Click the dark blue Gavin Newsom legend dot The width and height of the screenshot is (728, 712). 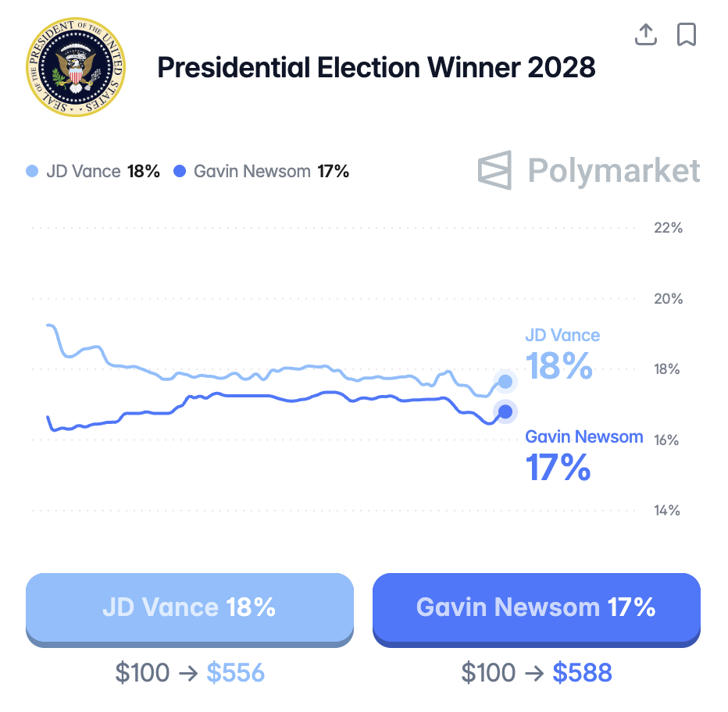[180, 172]
